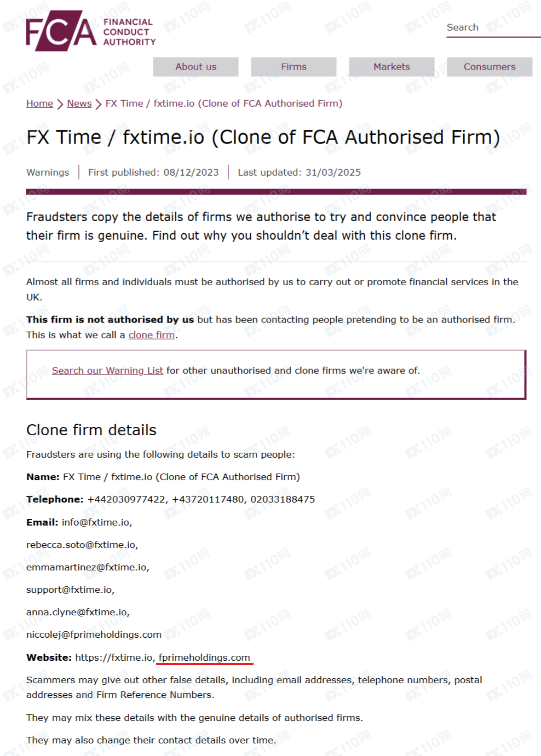Click the Search input field
This screenshot has height=756, width=541.
493,27
